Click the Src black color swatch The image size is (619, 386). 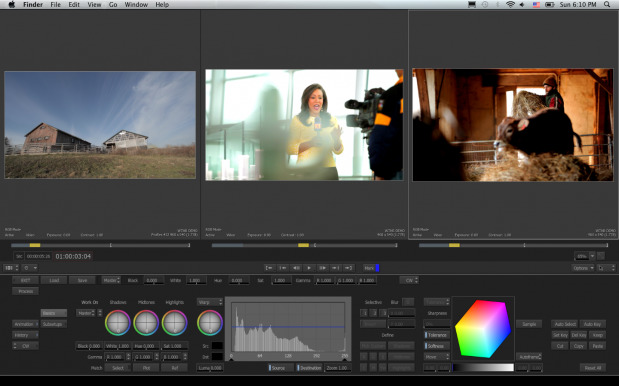tap(217, 346)
